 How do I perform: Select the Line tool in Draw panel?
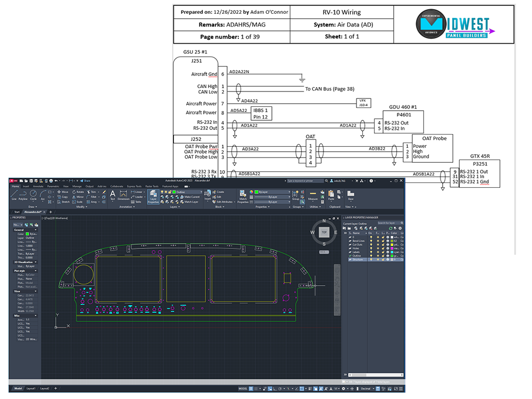tap(14, 195)
